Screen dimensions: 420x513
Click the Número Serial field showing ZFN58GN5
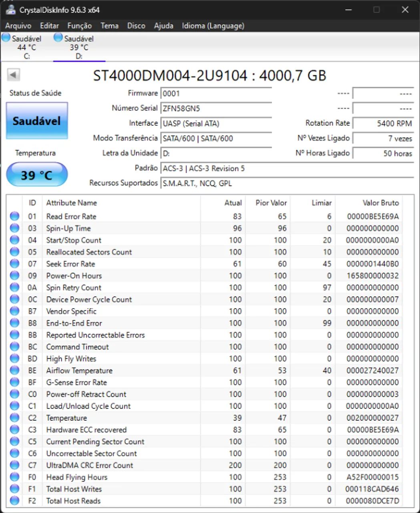coord(215,108)
